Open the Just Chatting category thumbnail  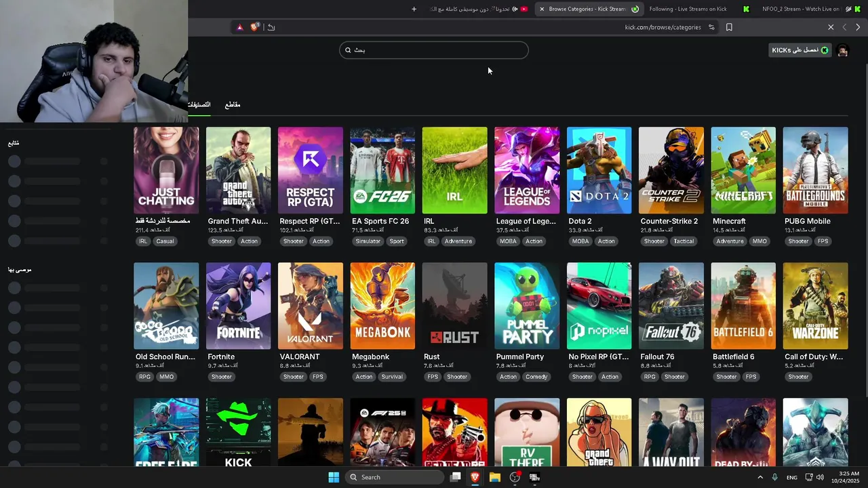[x=166, y=170]
